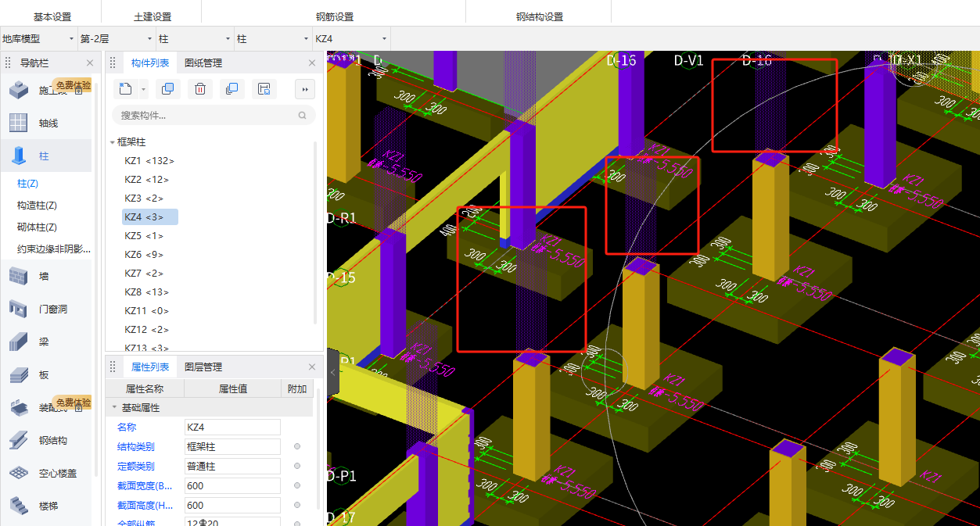Toggle the 附加 option for 定额类别
The height and width of the screenshot is (526, 980).
tap(297, 466)
